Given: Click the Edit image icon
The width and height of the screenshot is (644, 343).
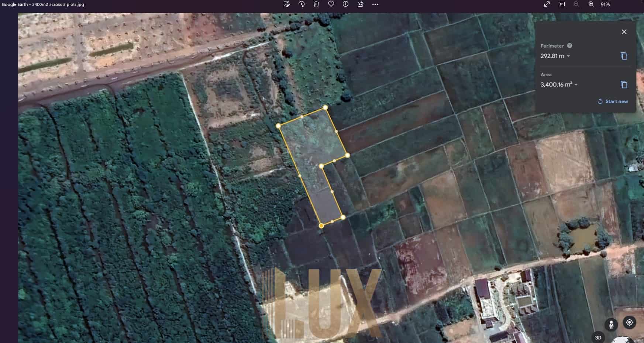Looking at the screenshot, I should coord(286,4).
